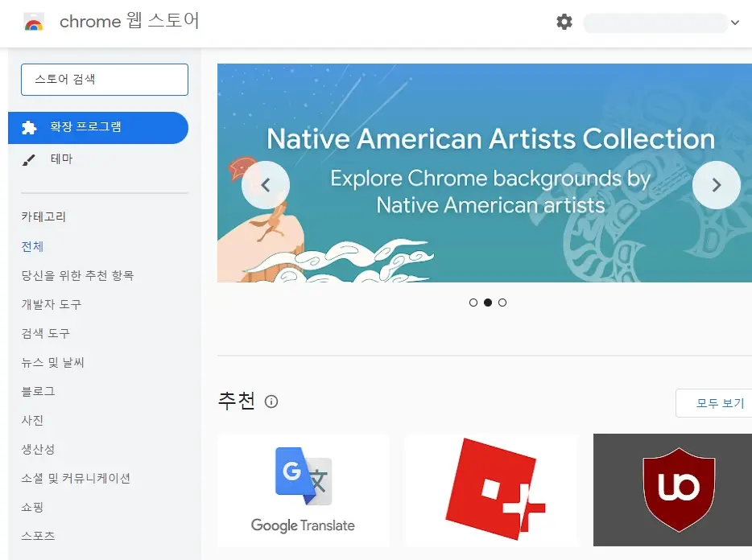Open 블로그 category
Image resolution: width=752 pixels, height=560 pixels.
(38, 391)
